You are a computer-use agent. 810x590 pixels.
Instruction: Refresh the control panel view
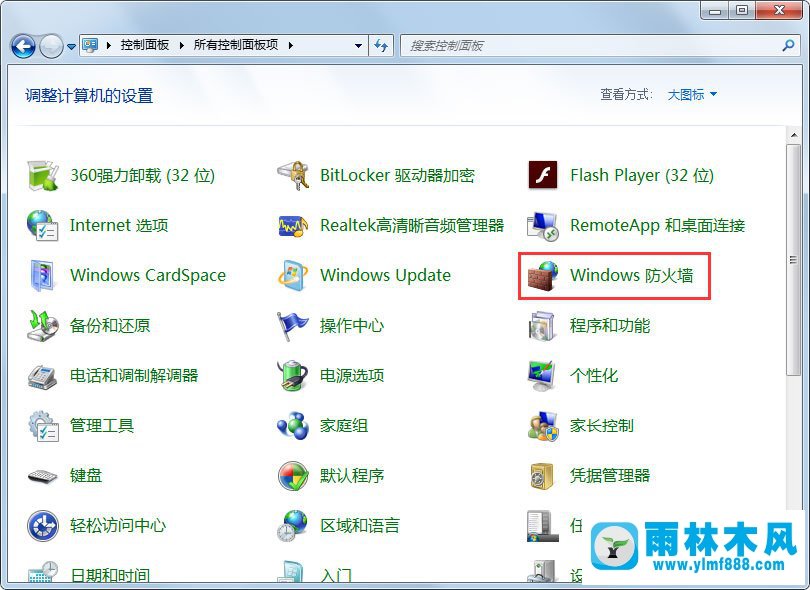pyautogui.click(x=381, y=45)
